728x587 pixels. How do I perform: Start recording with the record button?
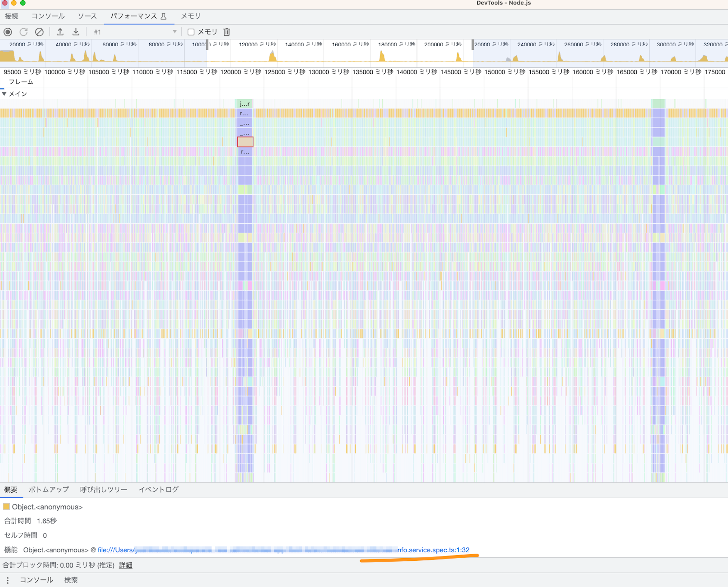(x=8, y=32)
